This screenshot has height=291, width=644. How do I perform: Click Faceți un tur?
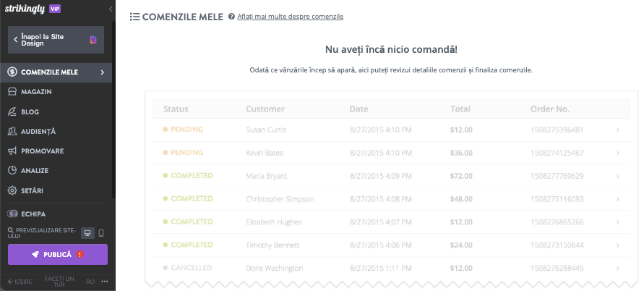click(59, 282)
